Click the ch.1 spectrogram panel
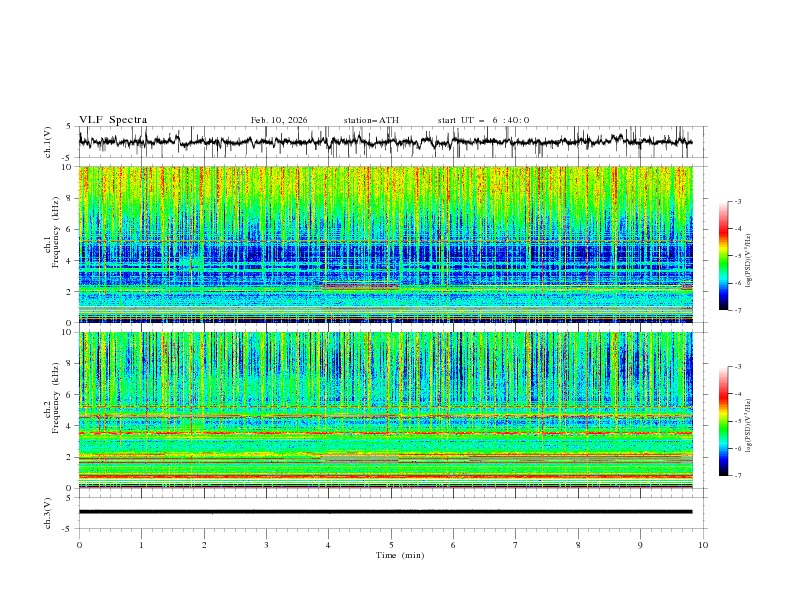 click(x=386, y=244)
